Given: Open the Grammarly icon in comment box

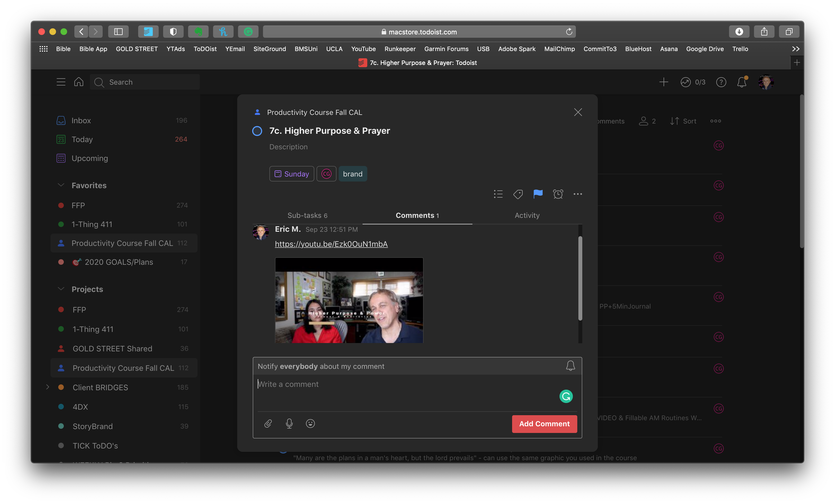Looking at the screenshot, I should 566,396.
